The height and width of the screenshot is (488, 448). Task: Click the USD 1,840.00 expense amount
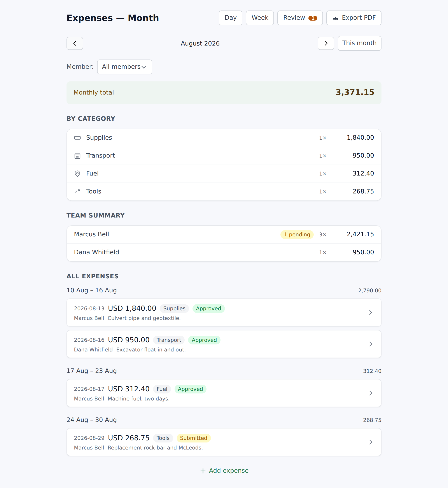132,308
